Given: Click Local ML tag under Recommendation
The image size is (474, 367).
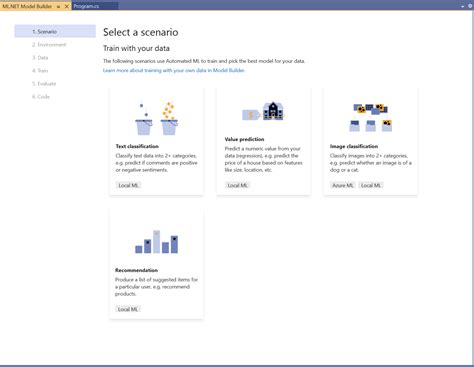Looking at the screenshot, I should [x=128, y=309].
